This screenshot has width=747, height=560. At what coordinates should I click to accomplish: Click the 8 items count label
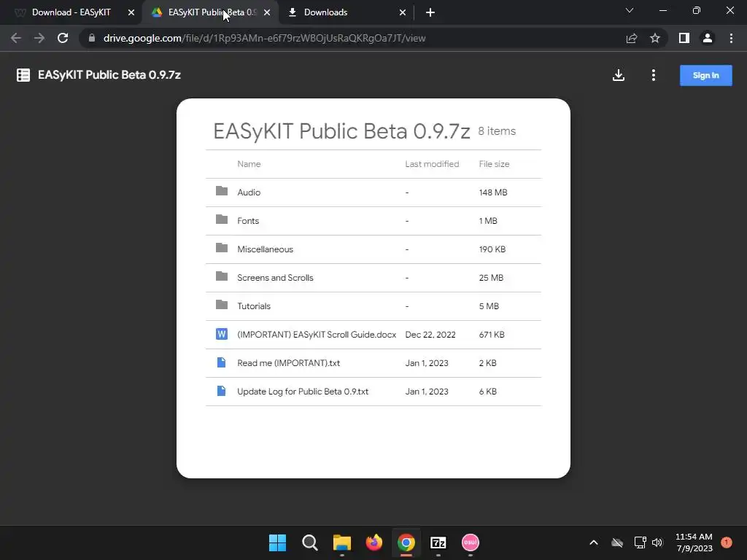[x=497, y=131]
